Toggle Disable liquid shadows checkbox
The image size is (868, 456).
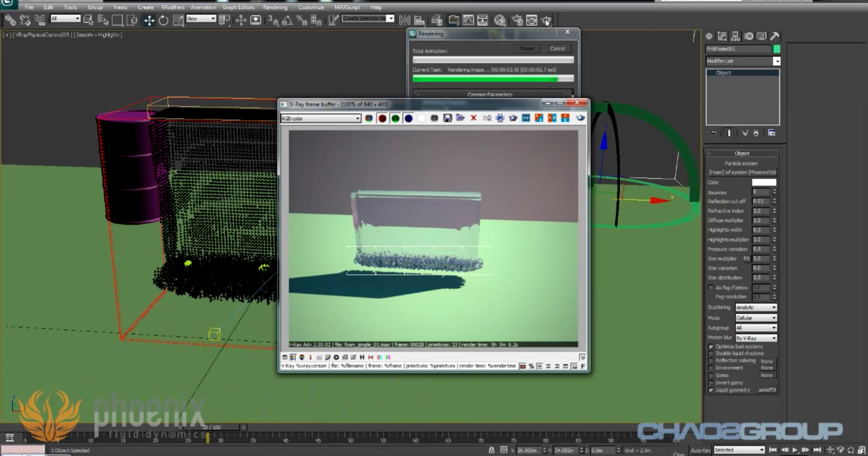pyautogui.click(x=710, y=354)
